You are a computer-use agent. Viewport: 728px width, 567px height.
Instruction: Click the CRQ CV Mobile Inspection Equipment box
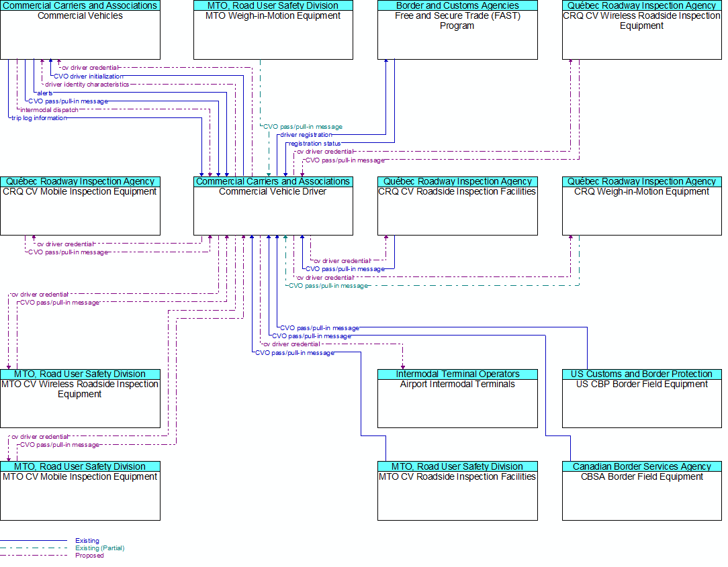click(81, 206)
